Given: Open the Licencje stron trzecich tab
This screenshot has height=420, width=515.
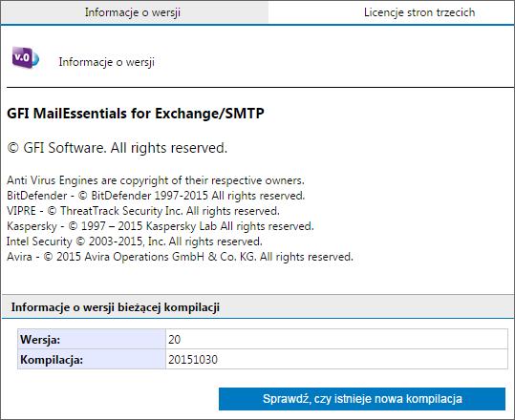Looking at the screenshot, I should tap(419, 12).
